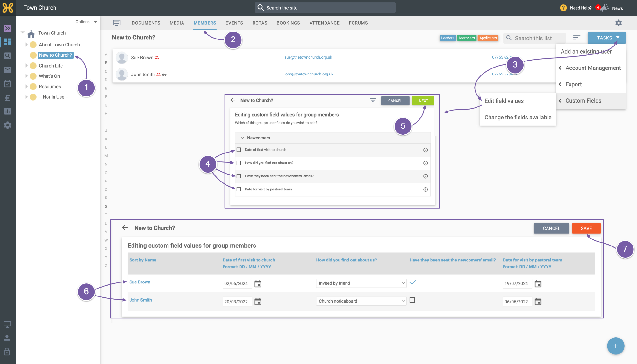Screen dimensions: 637x364
Task: Open the pound sign giving icon
Action: click(8, 97)
